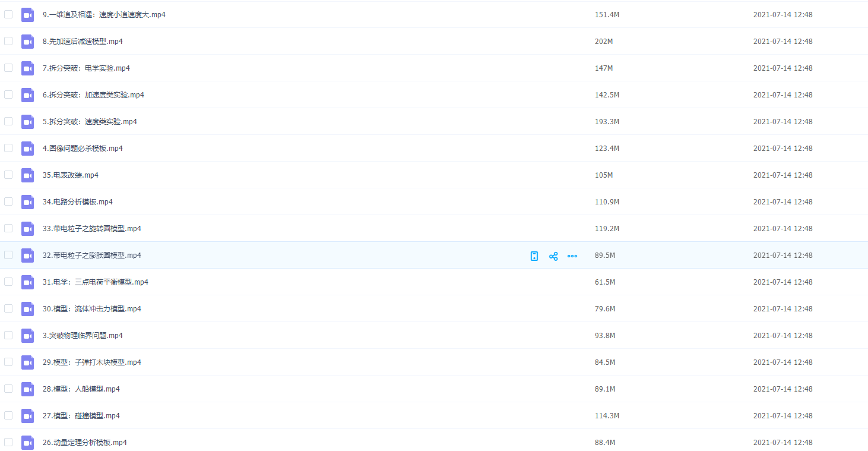
Task: Click video icon of 9.一维追及相遇 file
Action: pos(28,15)
